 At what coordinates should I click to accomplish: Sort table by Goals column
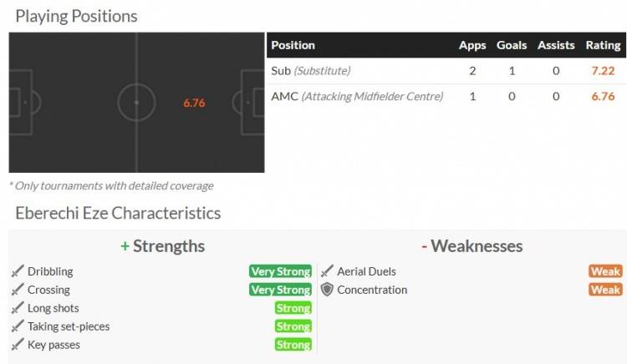[x=512, y=45]
